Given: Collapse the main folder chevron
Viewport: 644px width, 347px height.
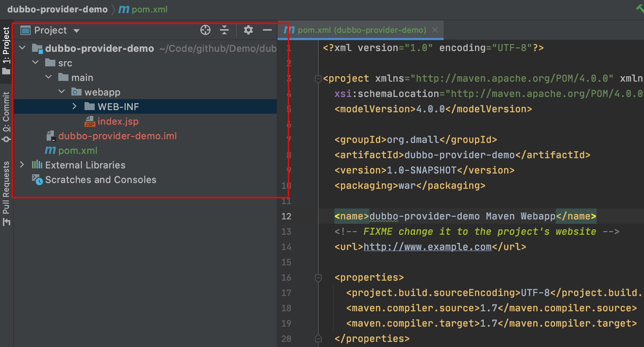Looking at the screenshot, I should 49,77.
